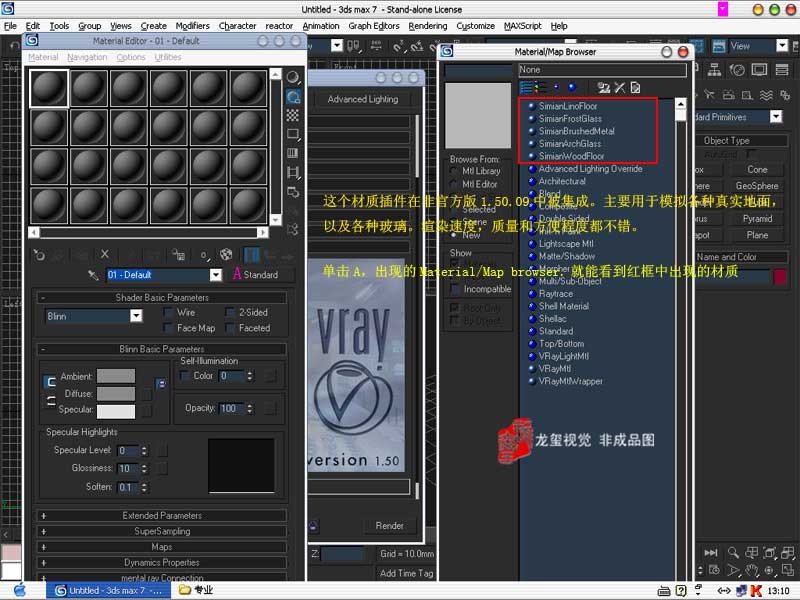Image resolution: width=800 pixels, height=600 pixels.
Task: Expand SuperSampling rollout
Action: point(161,532)
